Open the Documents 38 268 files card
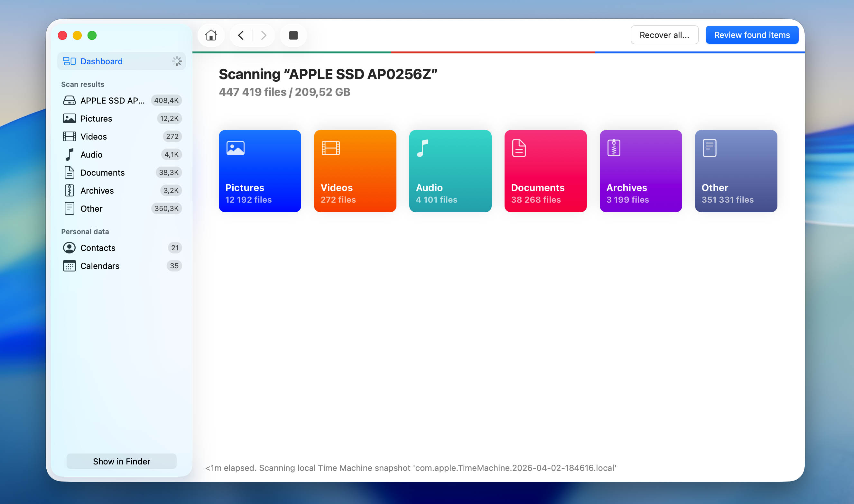This screenshot has width=854, height=504. [545, 171]
